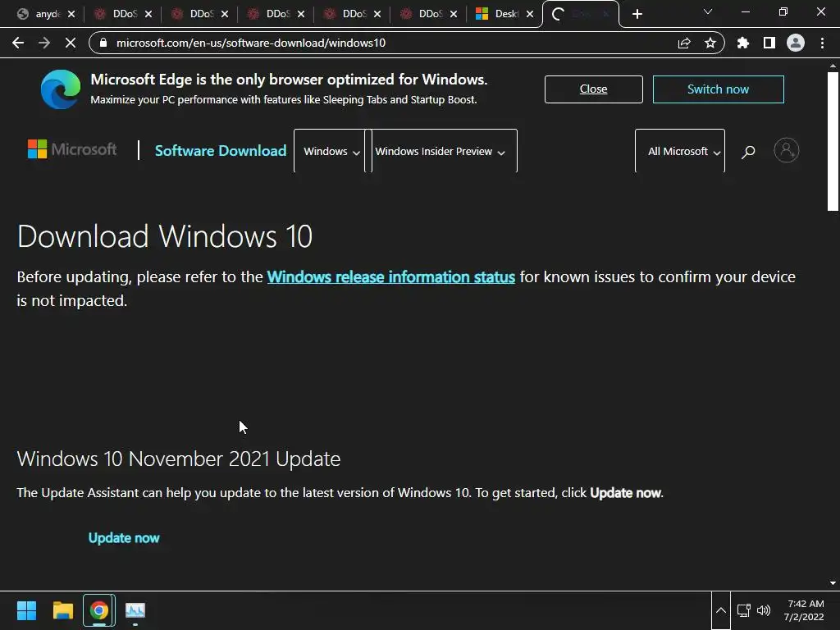Open the Chrome profile avatar
The height and width of the screenshot is (630, 840).
(x=796, y=43)
